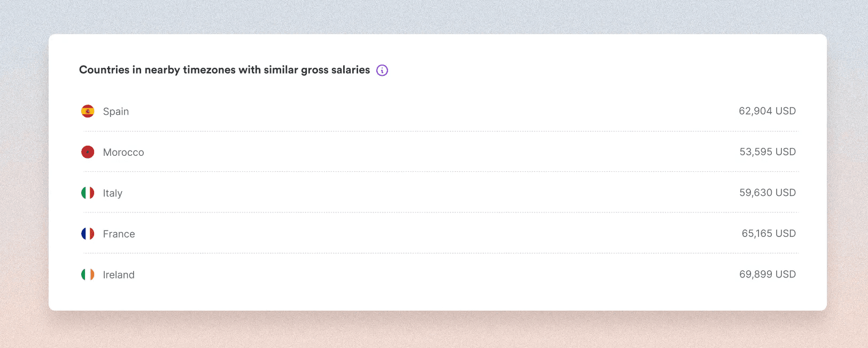The image size is (868, 348).
Task: Select the France salary value 65,165 USD
Action: [x=769, y=233]
